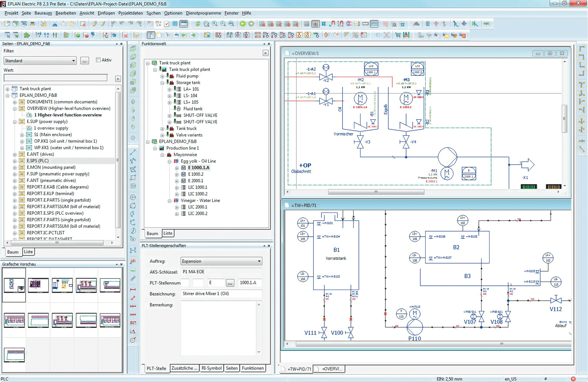Click the green back arrow navigation icon
Image resolution: width=588 pixels, height=382 pixels.
pyautogui.click(x=242, y=24)
